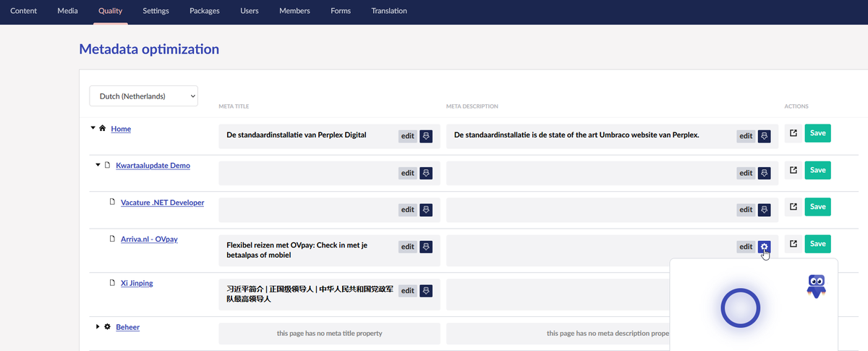Click Arriva.nl - OVpay document icon
This screenshot has height=351, width=868.
click(x=112, y=238)
